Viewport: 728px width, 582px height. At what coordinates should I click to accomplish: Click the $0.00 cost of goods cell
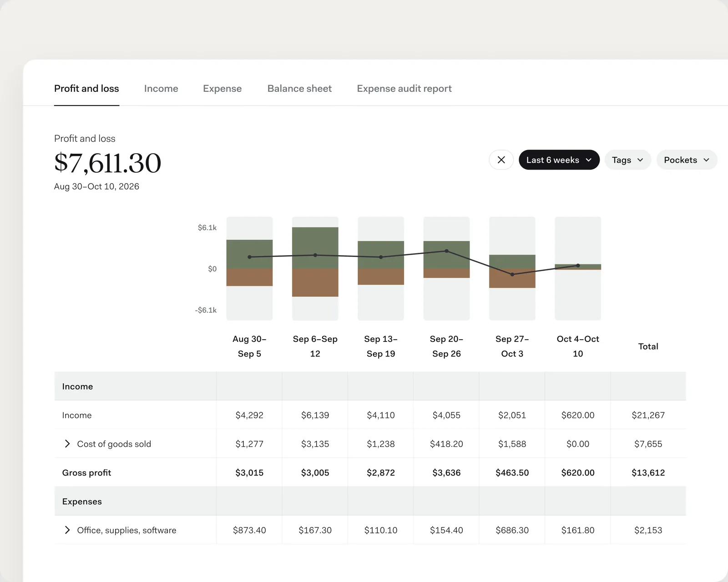tap(578, 444)
